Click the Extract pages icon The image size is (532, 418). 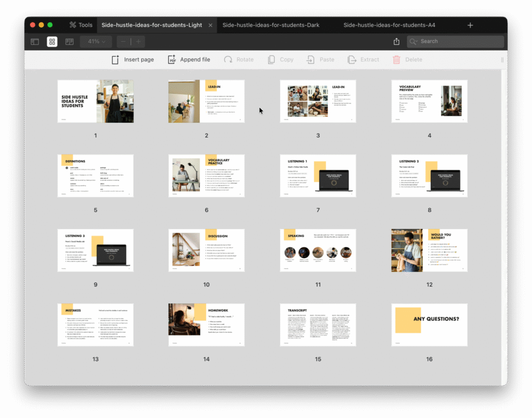[x=351, y=59]
